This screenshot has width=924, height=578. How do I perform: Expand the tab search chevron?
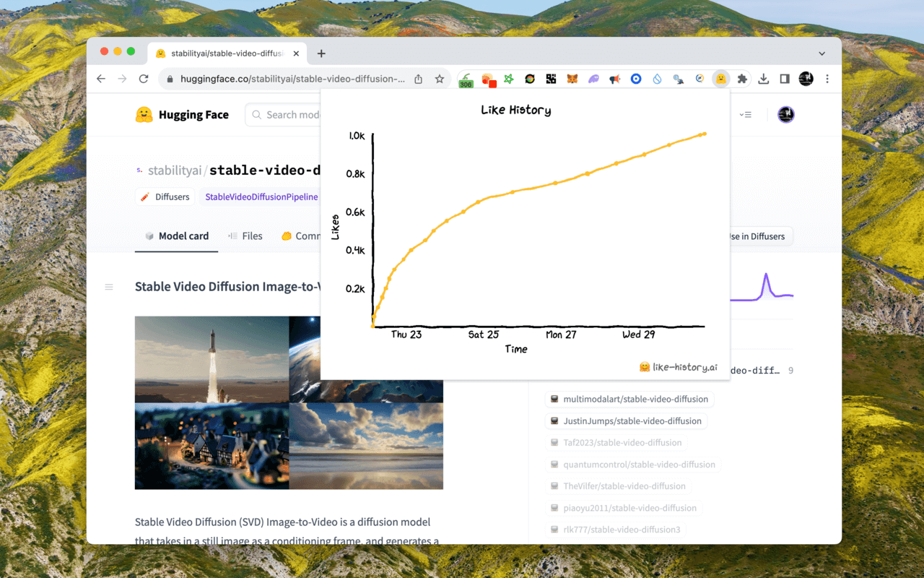(821, 53)
